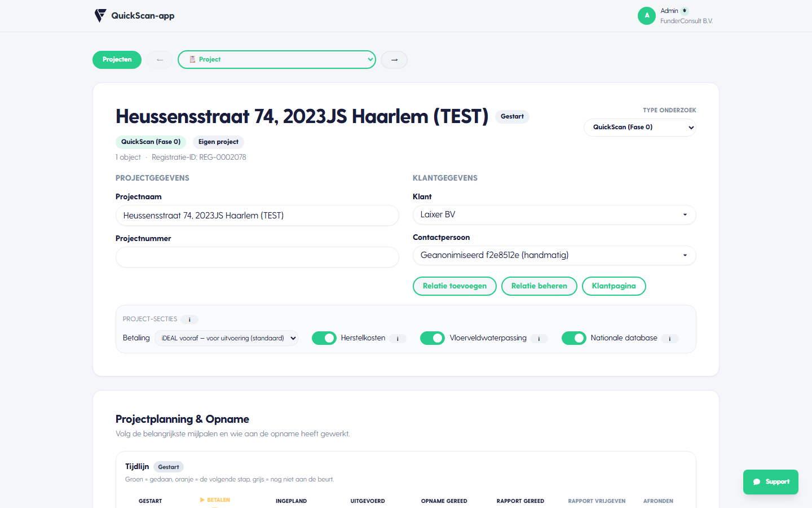Open the Type onderzoek QuickScan dropdown
Image resolution: width=812 pixels, height=508 pixels.
[640, 128]
